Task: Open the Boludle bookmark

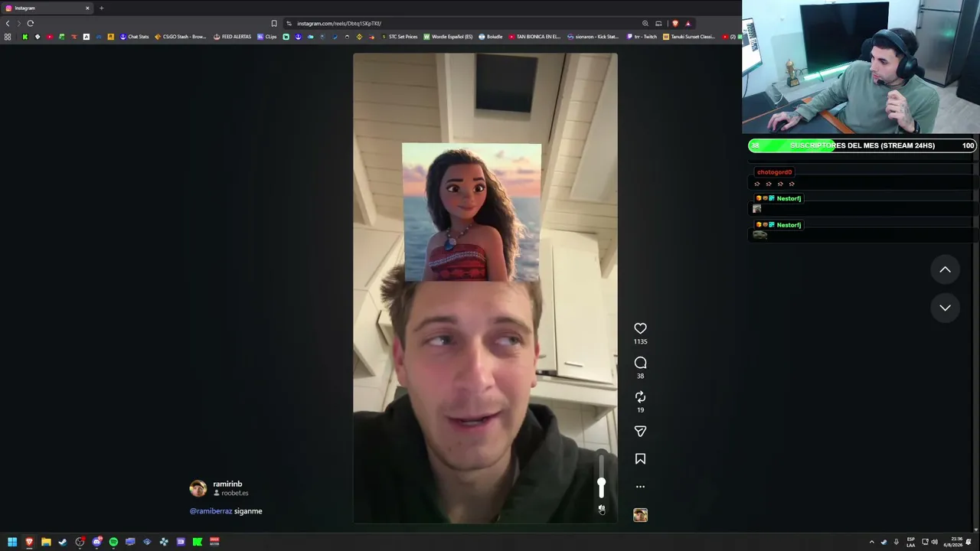Action: (x=491, y=37)
